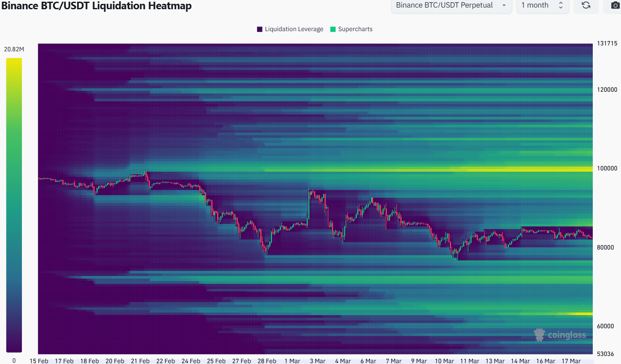The width and height of the screenshot is (621, 364).
Task: Click the 7 Mar date label
Action: click(393, 361)
